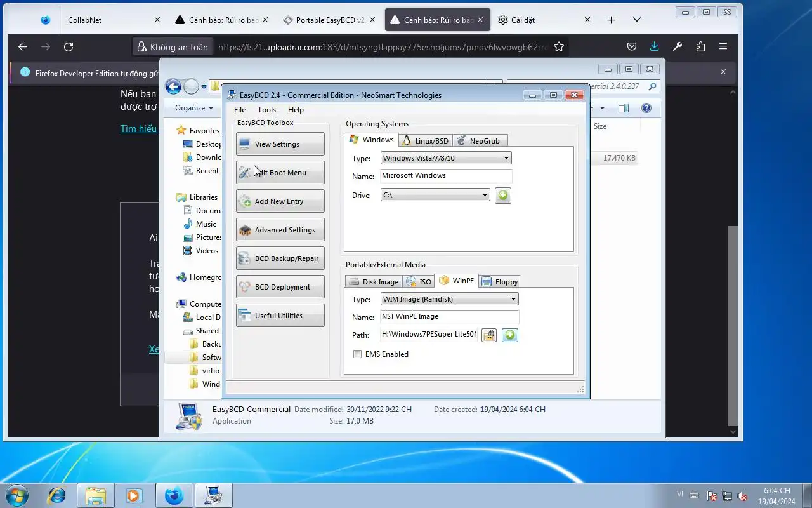Open Add New Entry section

tap(280, 201)
